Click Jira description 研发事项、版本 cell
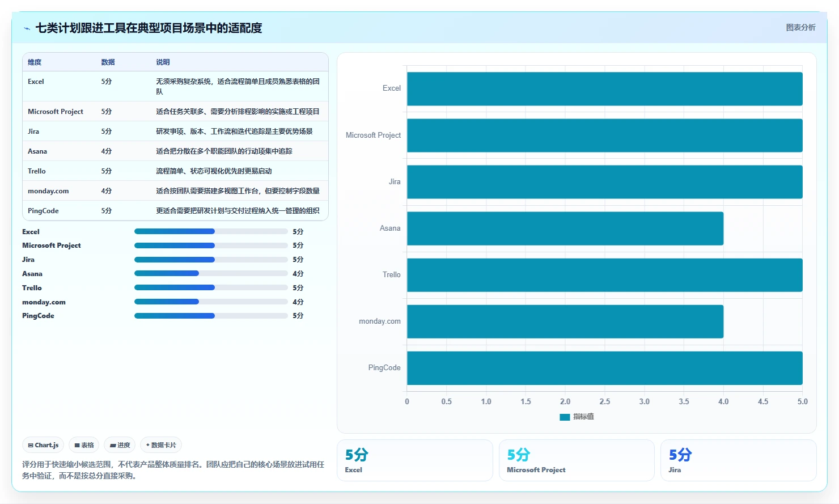 (234, 132)
